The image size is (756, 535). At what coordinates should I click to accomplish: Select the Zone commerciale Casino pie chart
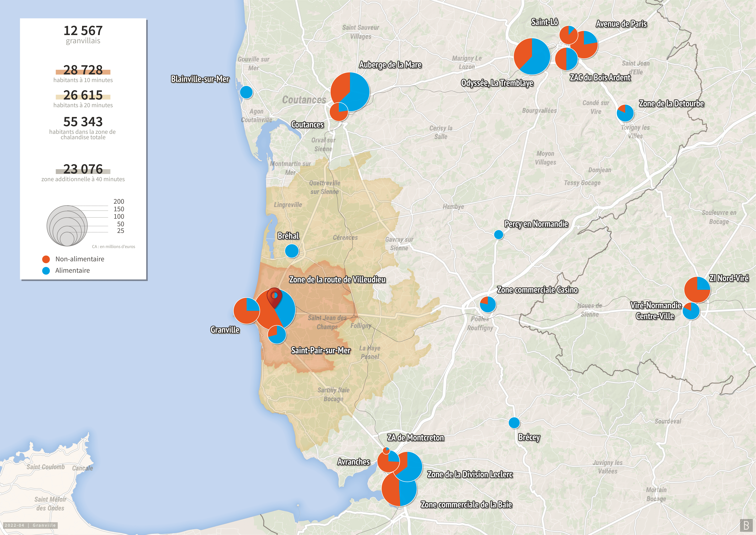coord(488,304)
